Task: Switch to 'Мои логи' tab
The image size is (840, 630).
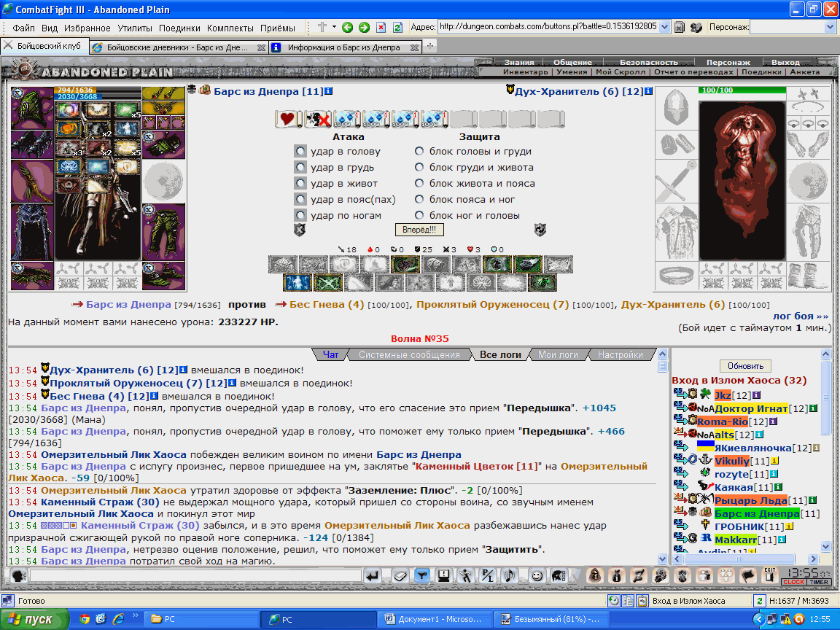Action: (x=558, y=354)
